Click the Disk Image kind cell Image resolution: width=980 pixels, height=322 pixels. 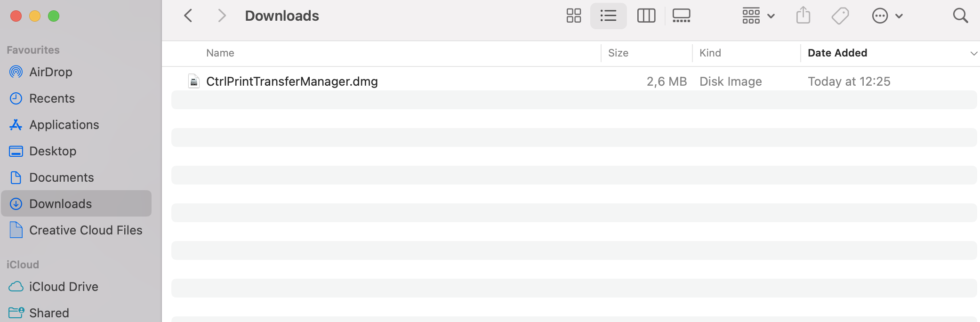click(731, 81)
